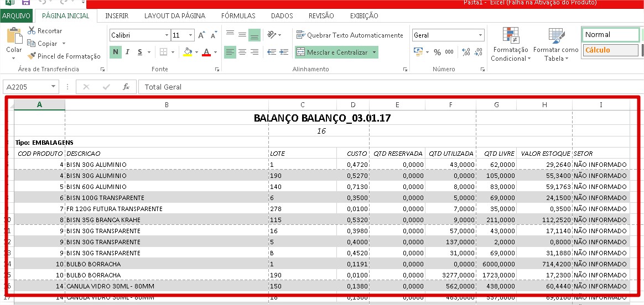Open the ARQUIVO menu

pos(16,16)
